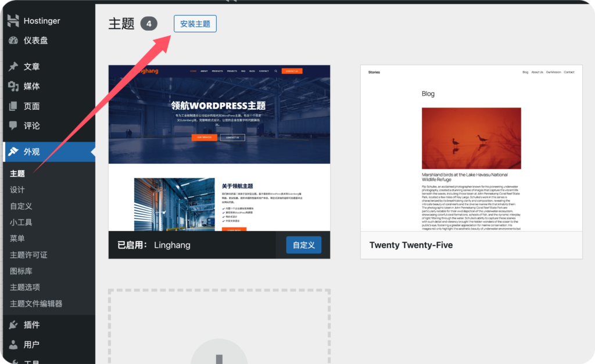Click the Comments bubble icon

pos(13,125)
